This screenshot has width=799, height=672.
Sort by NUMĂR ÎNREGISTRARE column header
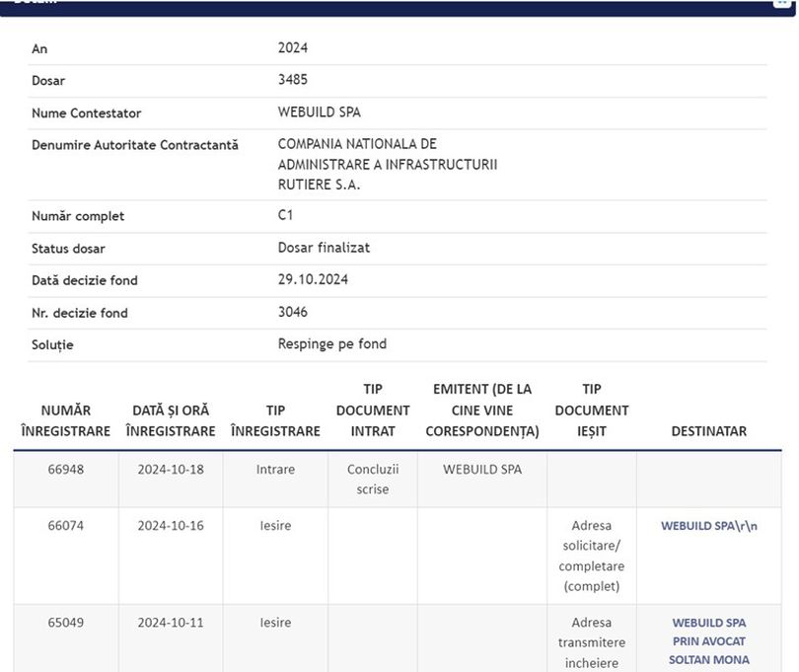click(65, 420)
